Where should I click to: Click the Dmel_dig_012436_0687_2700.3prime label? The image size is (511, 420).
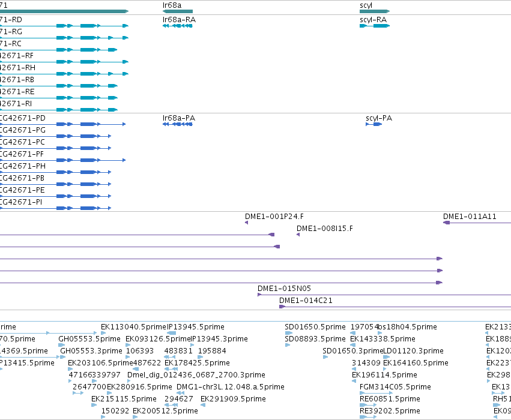[196, 375]
